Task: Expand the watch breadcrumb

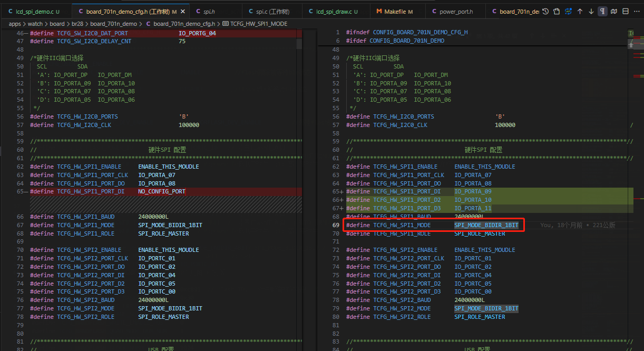Action: 35,24
